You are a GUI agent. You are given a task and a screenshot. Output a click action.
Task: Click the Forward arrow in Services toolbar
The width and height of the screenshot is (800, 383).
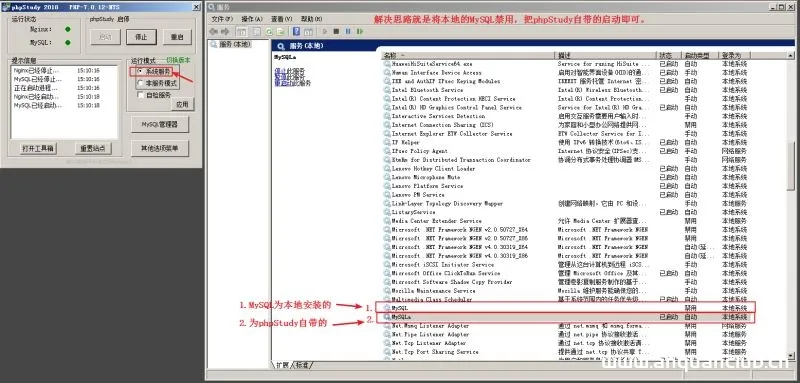224,32
